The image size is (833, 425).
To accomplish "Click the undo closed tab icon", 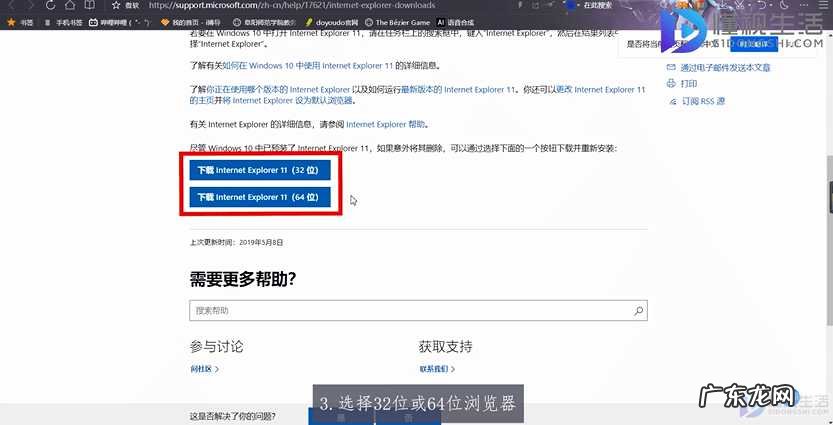I will pos(762,5).
